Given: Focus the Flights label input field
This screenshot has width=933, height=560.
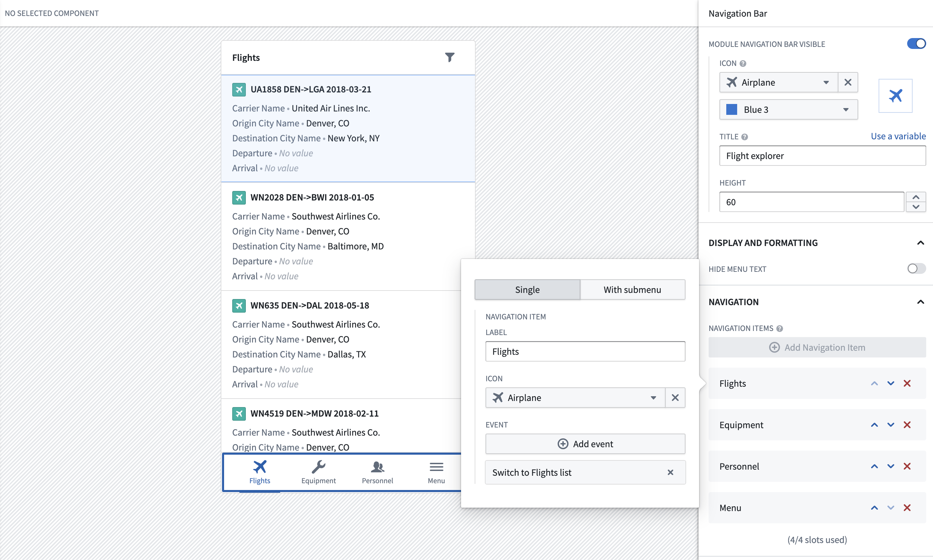Looking at the screenshot, I should (x=585, y=351).
